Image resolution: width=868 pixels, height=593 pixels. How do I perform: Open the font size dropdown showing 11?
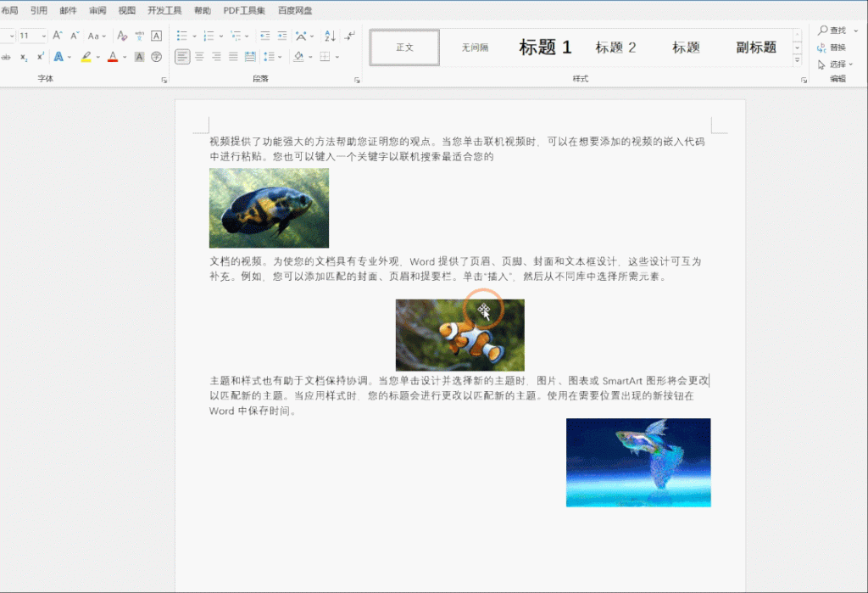[x=44, y=36]
